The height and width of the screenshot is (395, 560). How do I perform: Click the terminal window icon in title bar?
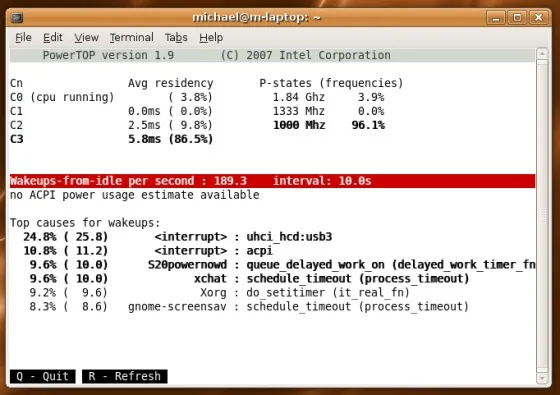[17, 18]
